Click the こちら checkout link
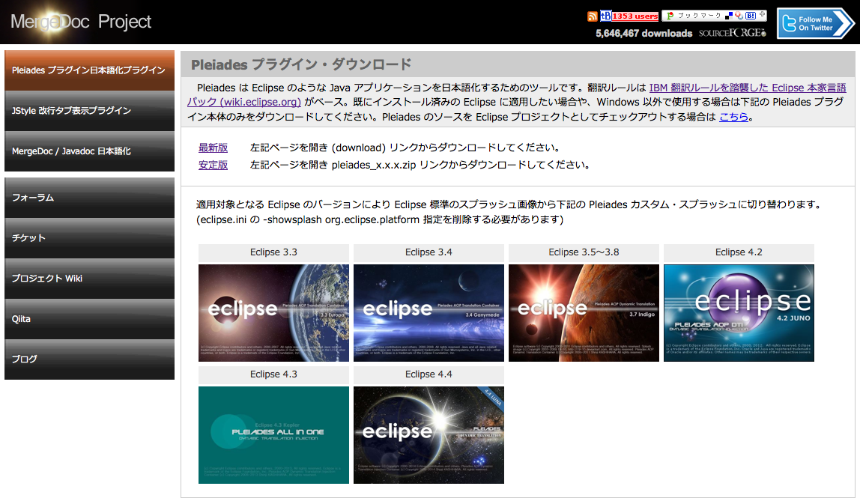860x504 pixels. (x=733, y=117)
